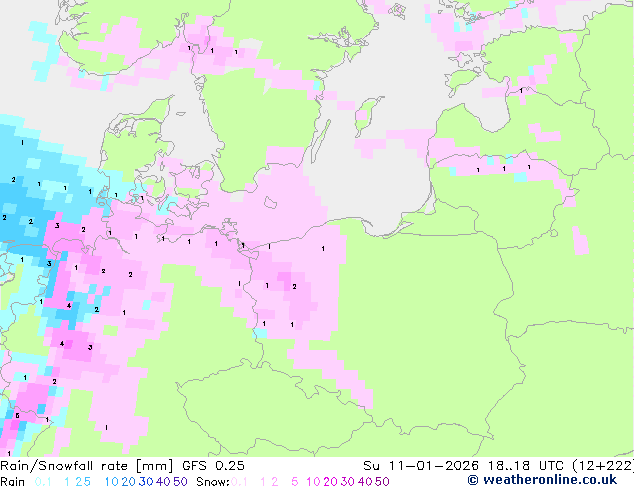Click the 'Snow:' legend label

tap(213, 482)
